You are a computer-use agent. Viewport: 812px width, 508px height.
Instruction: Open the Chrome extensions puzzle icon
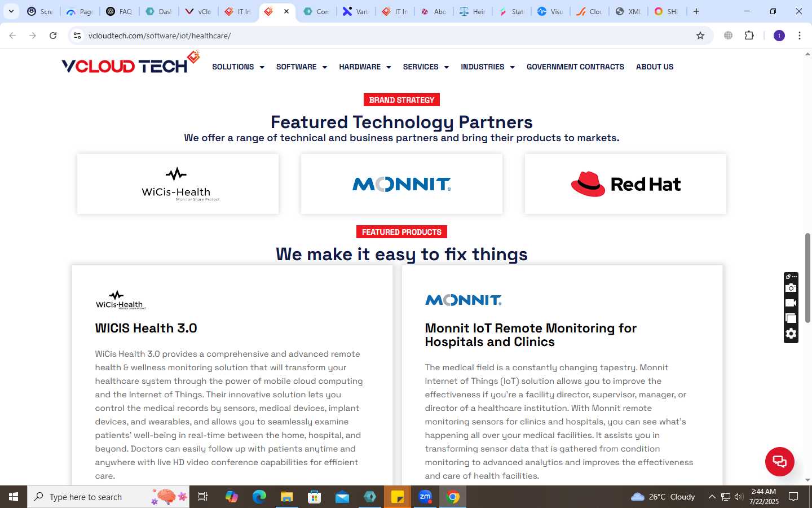click(x=749, y=36)
